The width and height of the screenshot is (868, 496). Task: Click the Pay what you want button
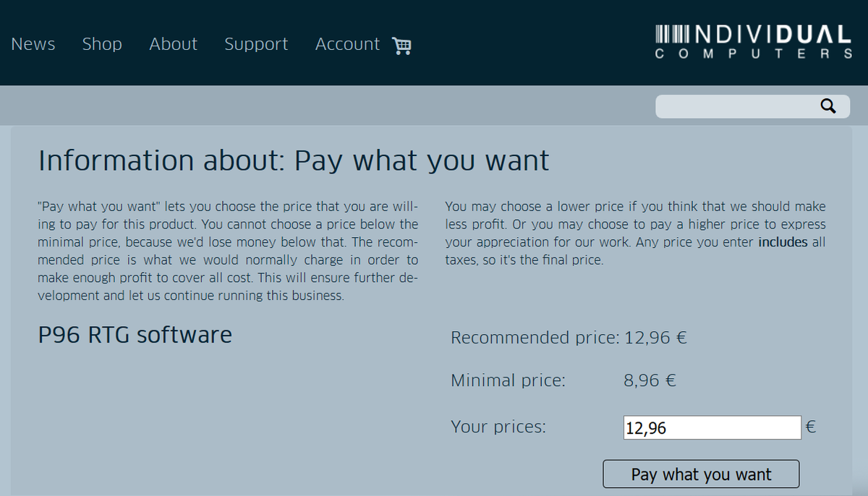[701, 474]
